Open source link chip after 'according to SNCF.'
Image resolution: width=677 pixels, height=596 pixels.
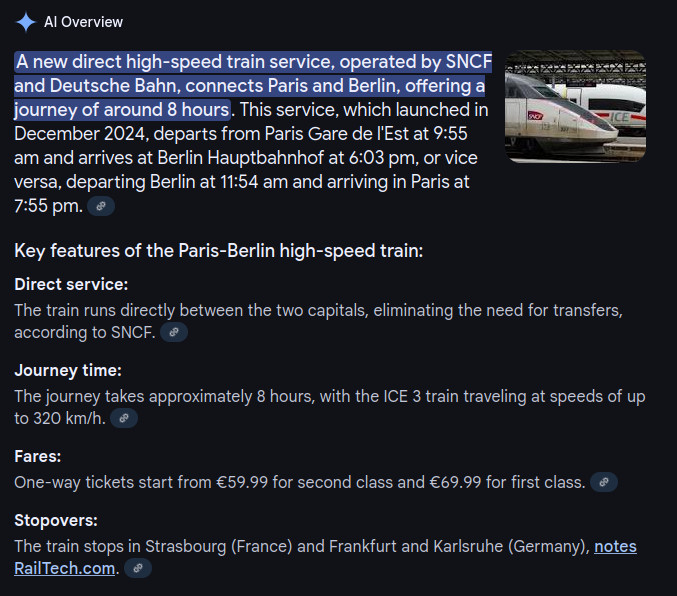click(x=174, y=332)
